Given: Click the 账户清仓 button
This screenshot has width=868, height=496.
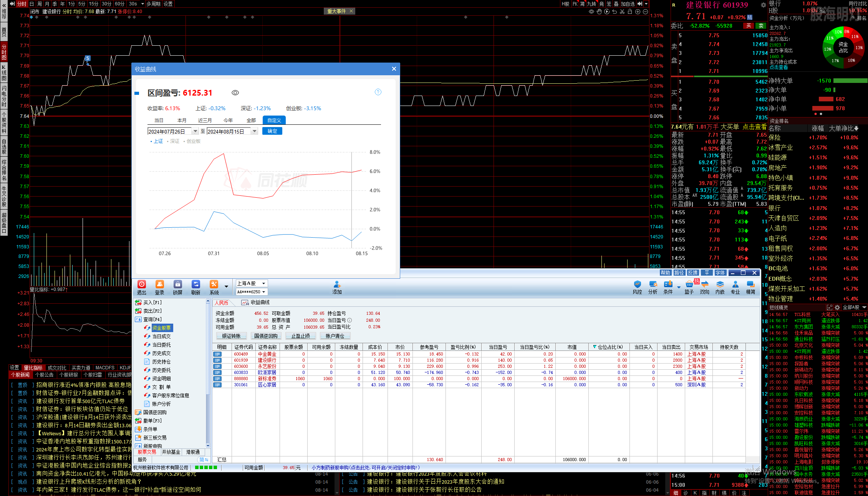Looking at the screenshot, I should coord(335,336).
